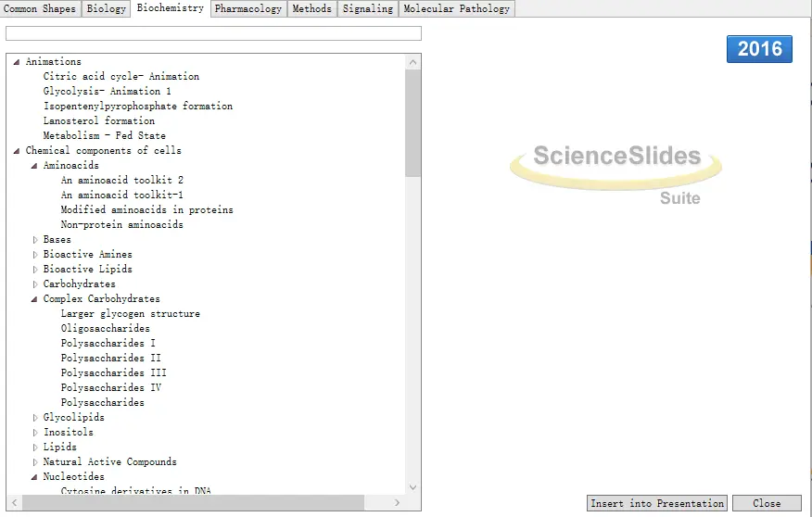Switch to the Common Shapes tab
The height and width of the screenshot is (517, 812).
40,8
